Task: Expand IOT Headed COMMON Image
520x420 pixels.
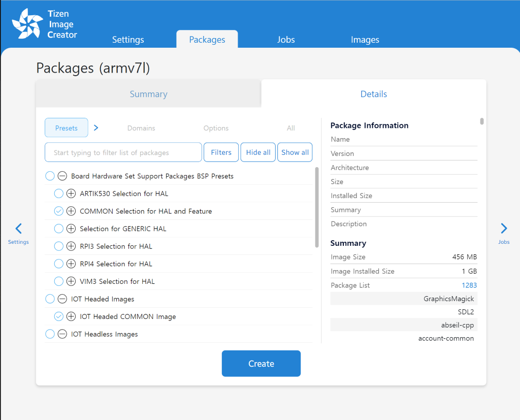Action: point(71,316)
